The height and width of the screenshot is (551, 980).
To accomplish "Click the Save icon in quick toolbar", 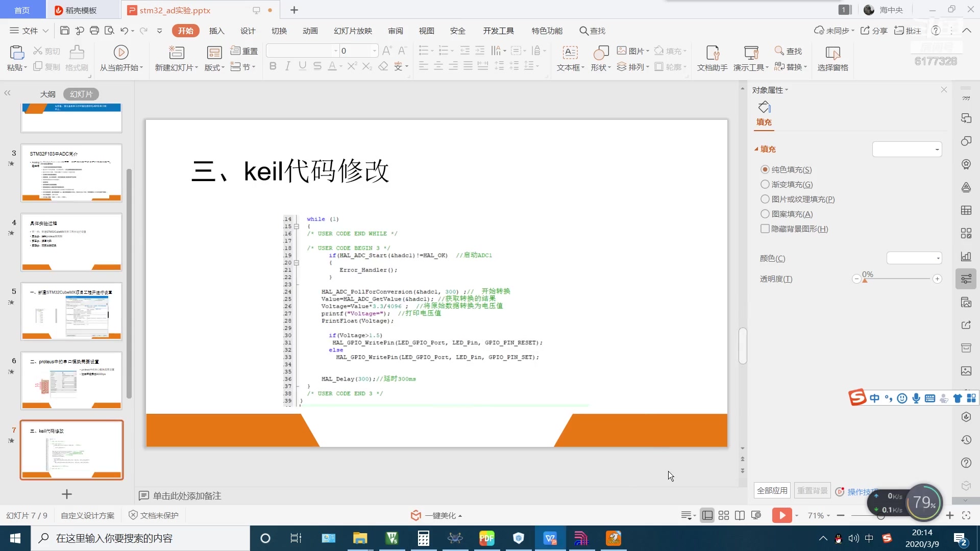I will point(64,31).
